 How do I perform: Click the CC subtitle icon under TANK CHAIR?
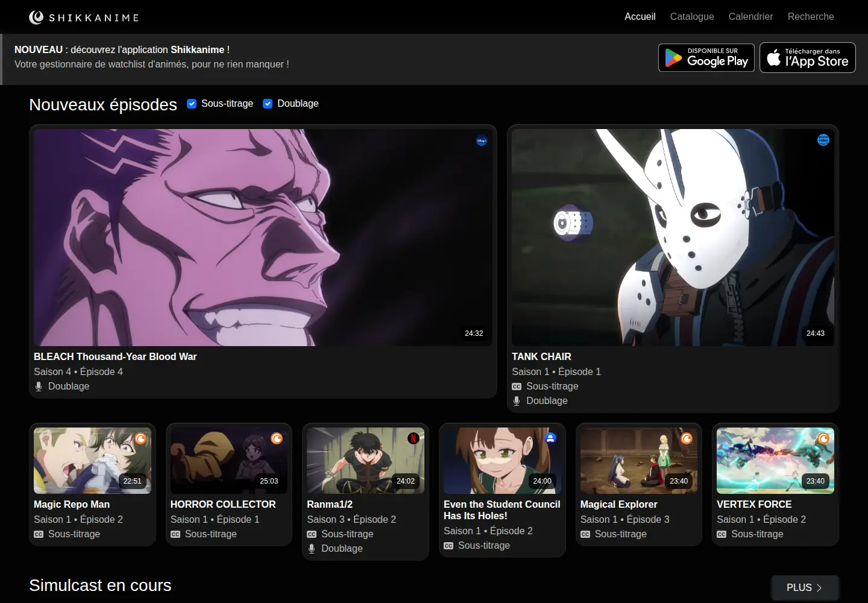pos(517,387)
